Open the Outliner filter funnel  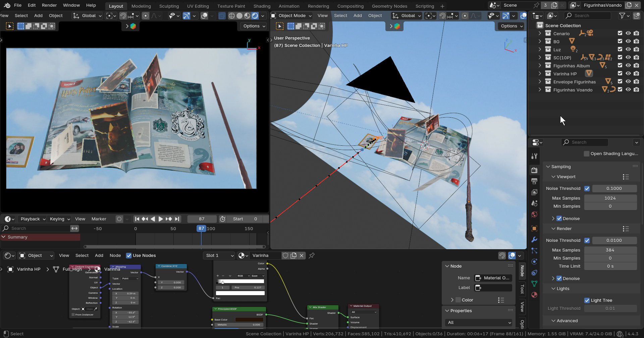pyautogui.click(x=622, y=16)
